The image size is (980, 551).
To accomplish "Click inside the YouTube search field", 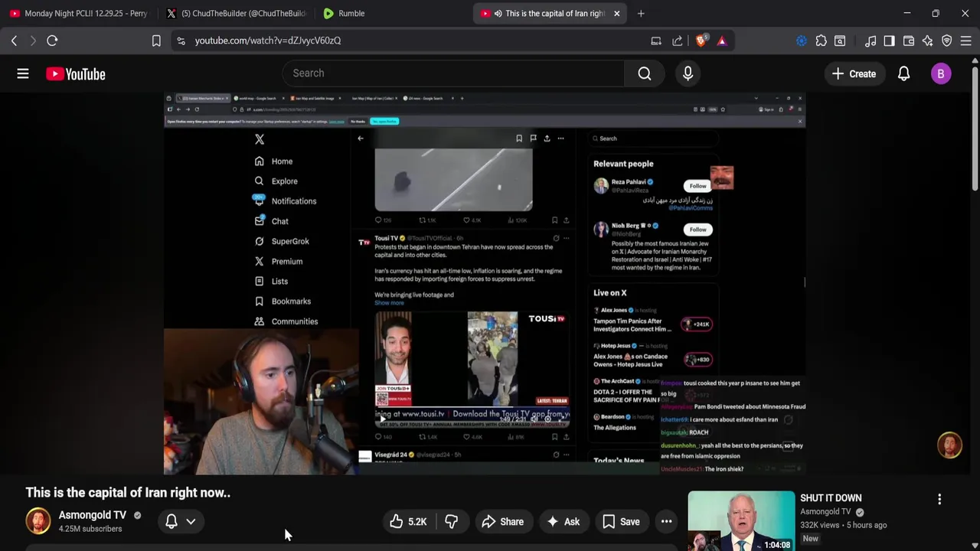I will [453, 73].
